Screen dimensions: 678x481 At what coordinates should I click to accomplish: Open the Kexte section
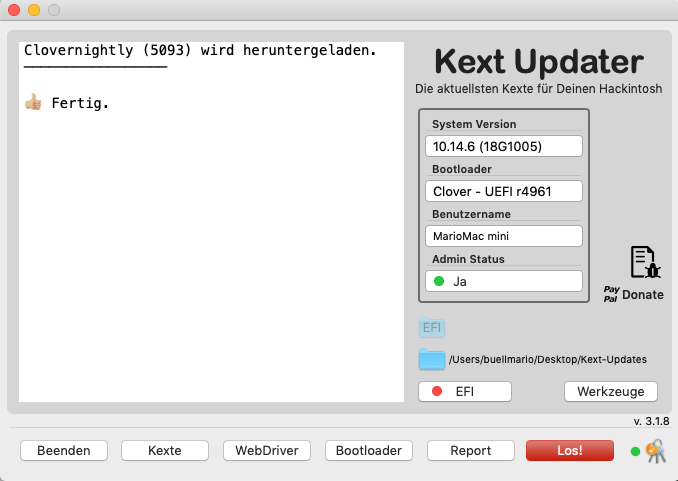coord(165,450)
